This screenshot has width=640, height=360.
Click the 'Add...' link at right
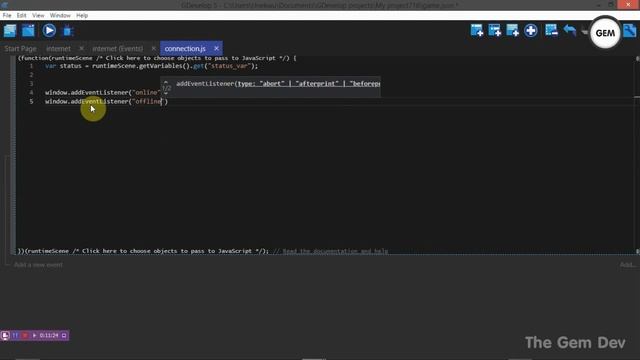click(x=627, y=265)
